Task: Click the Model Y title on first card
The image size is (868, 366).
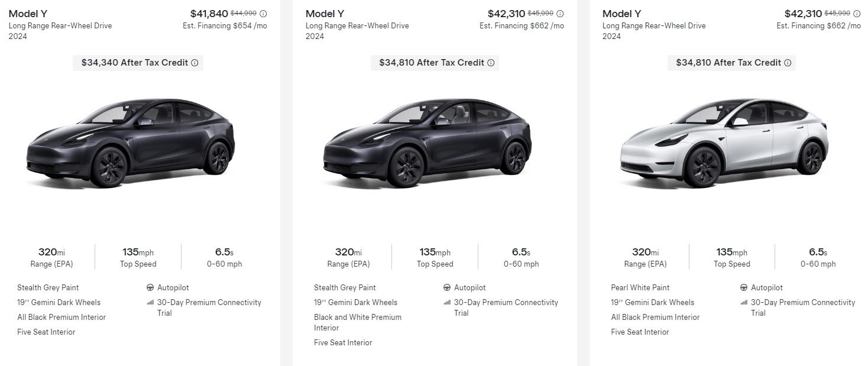Action: (28, 14)
